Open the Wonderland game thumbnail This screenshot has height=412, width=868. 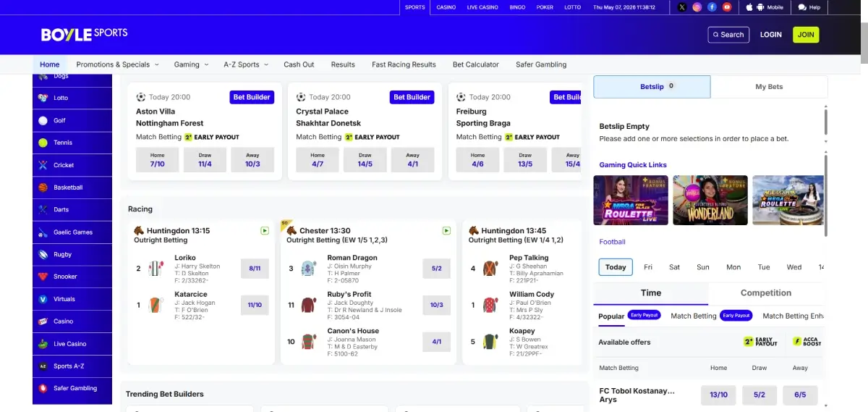[709, 201]
